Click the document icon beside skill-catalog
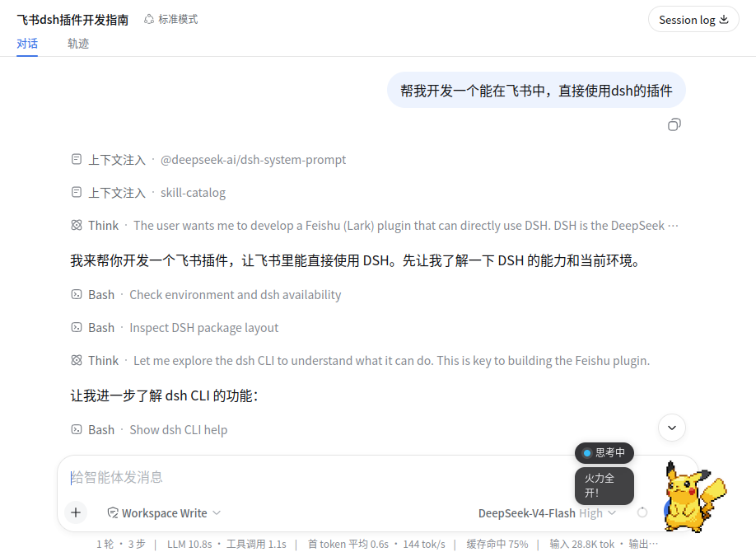The height and width of the screenshot is (552, 756). pyautogui.click(x=77, y=193)
